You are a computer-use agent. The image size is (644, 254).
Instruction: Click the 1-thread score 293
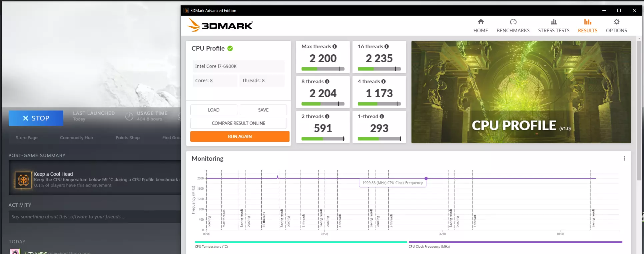coord(379,128)
